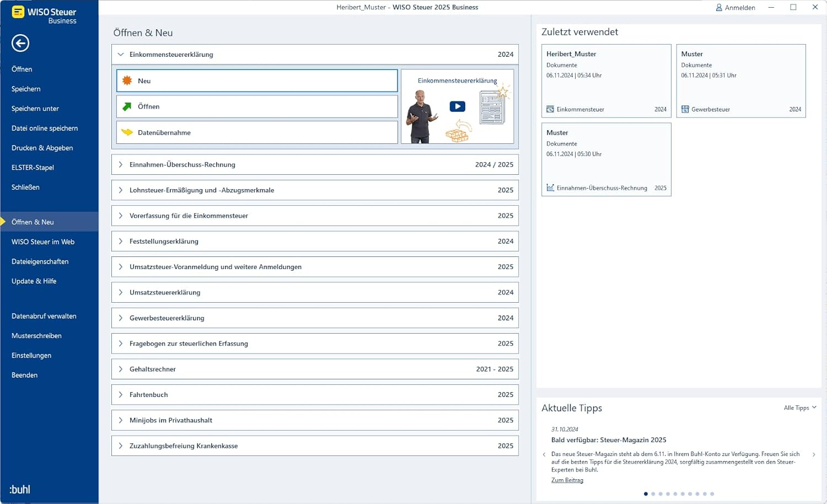Open WISO Steuer im Web
The width and height of the screenshot is (827, 504).
[43, 242]
